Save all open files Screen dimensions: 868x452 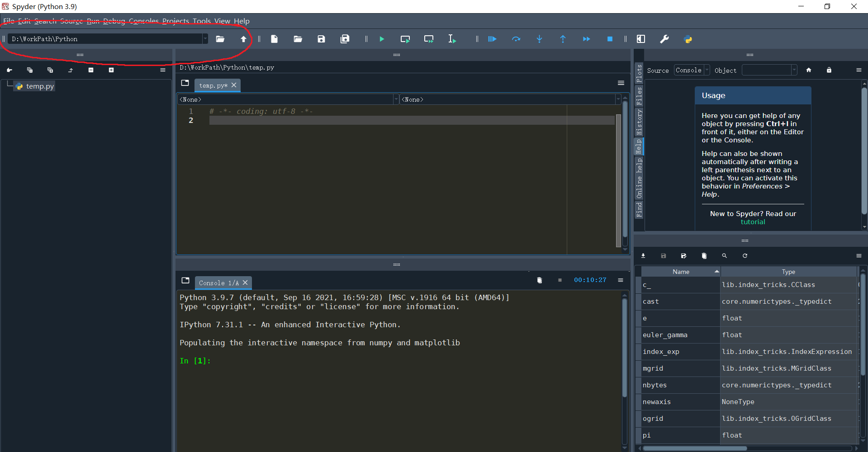pos(345,39)
